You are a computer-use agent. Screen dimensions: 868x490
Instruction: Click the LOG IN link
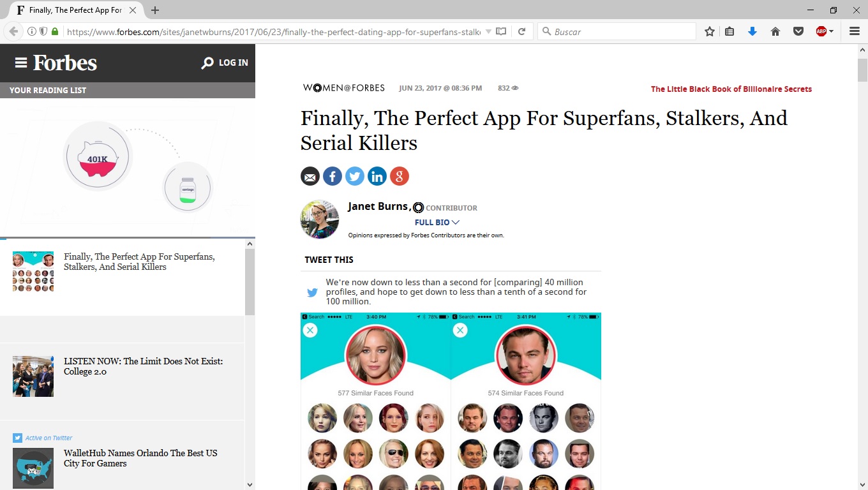[233, 63]
